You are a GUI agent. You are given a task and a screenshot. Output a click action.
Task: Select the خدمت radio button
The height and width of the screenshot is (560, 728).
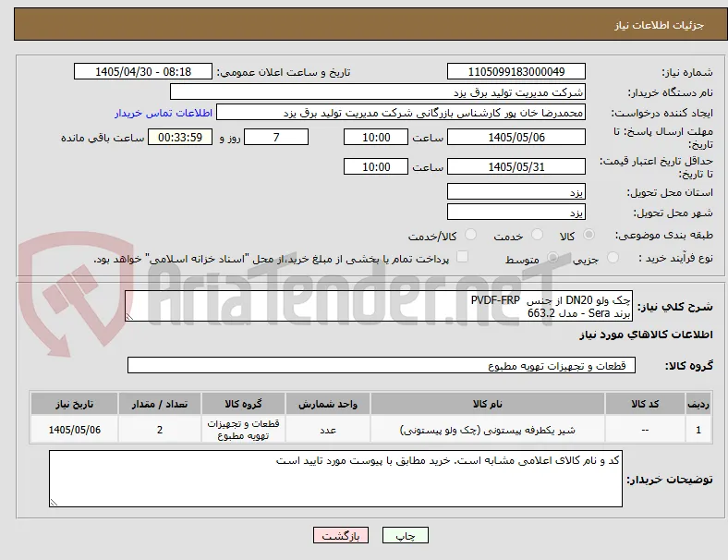click(537, 235)
